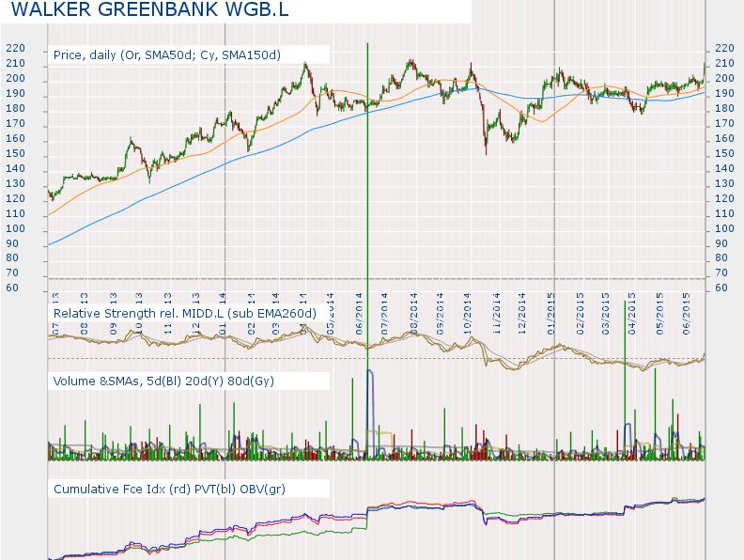Click the 06/2014 date label on the time axis

pos(359,314)
